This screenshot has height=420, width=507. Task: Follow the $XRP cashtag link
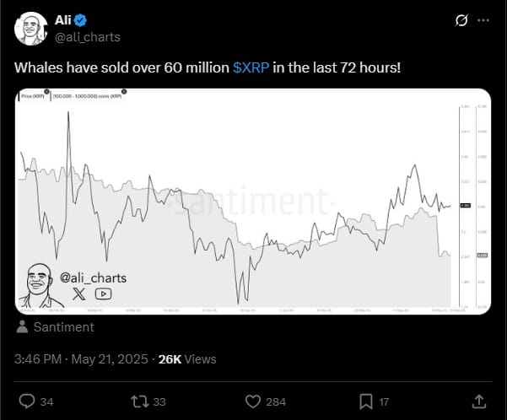tap(251, 67)
